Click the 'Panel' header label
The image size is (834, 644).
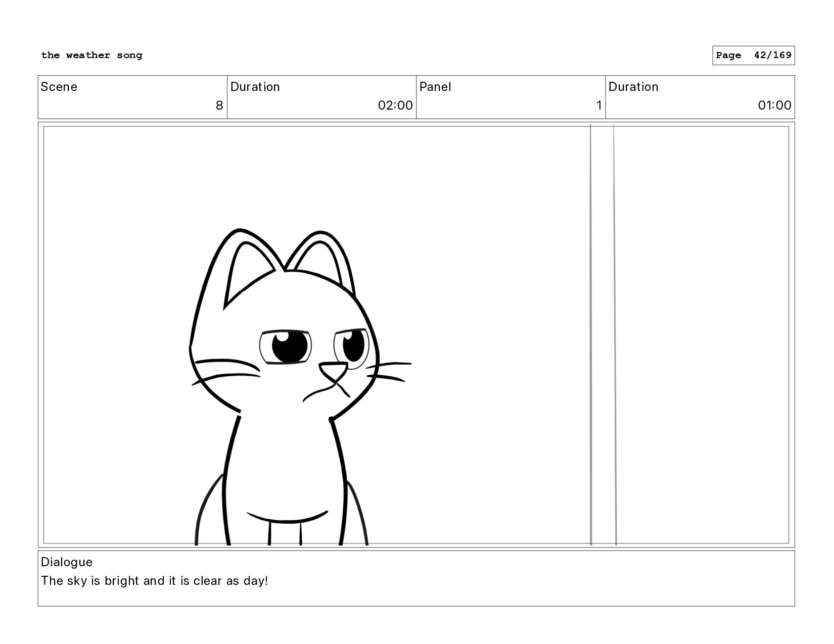point(435,87)
